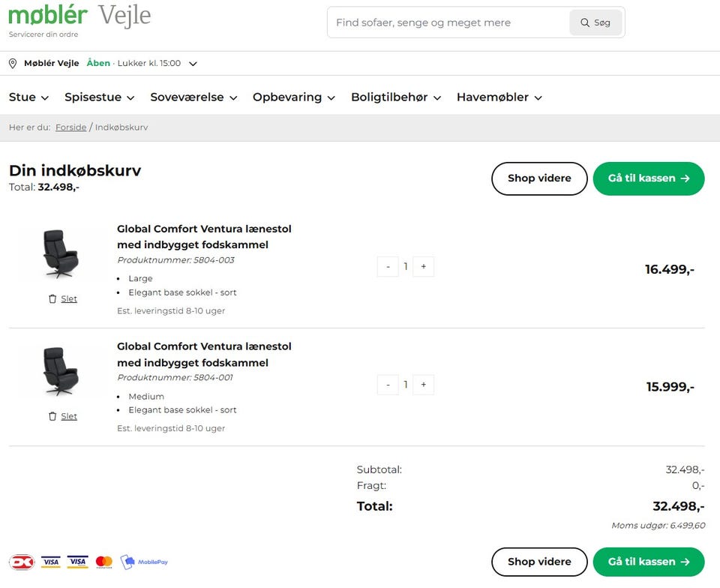Increase quantity of the Large Ventura chair
This screenshot has width=720, height=588.
(x=423, y=266)
